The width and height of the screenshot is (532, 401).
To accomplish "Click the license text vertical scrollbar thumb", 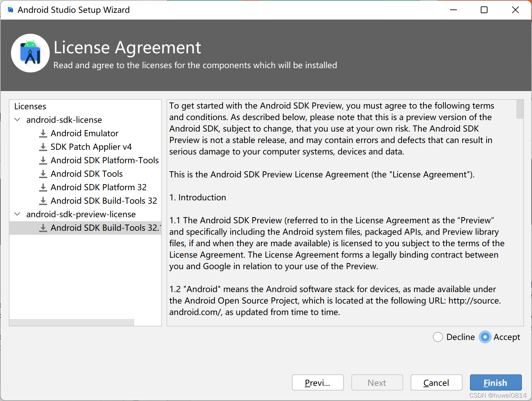I will pyautogui.click(x=520, y=109).
